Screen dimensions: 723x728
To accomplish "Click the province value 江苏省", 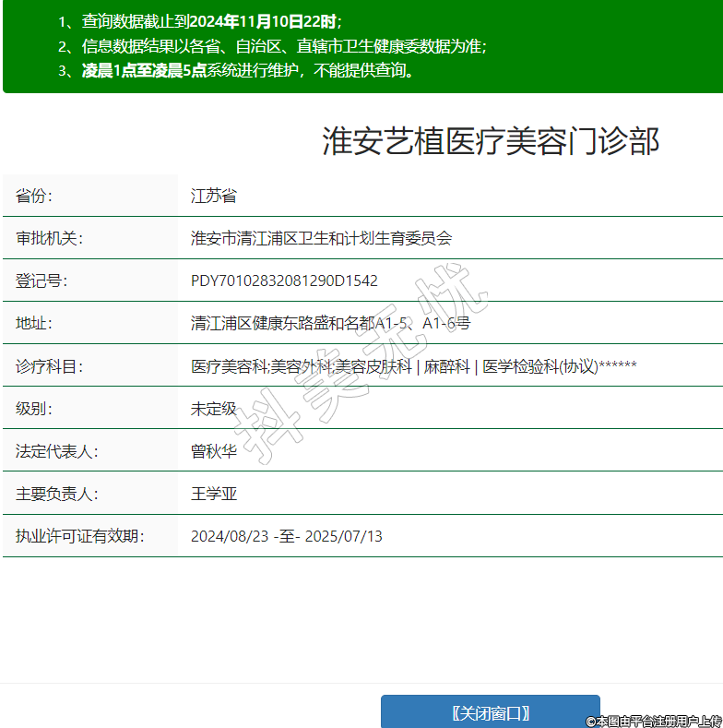I will [x=214, y=196].
